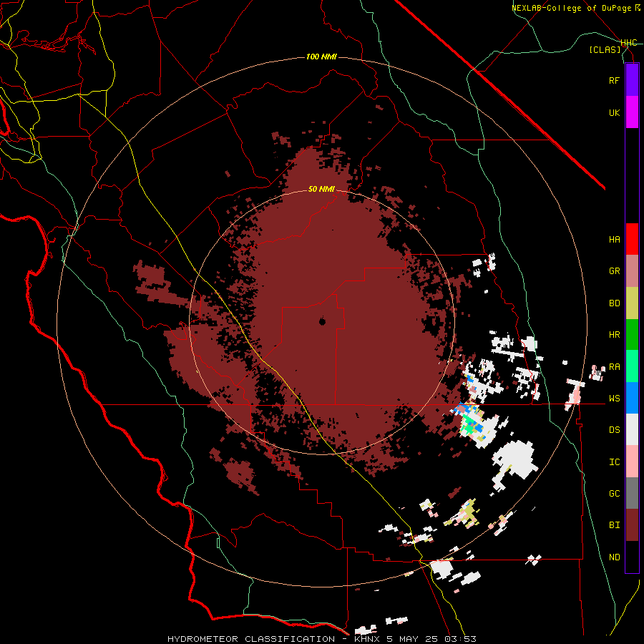
Task: Select the GR legend color block
Action: click(x=632, y=271)
